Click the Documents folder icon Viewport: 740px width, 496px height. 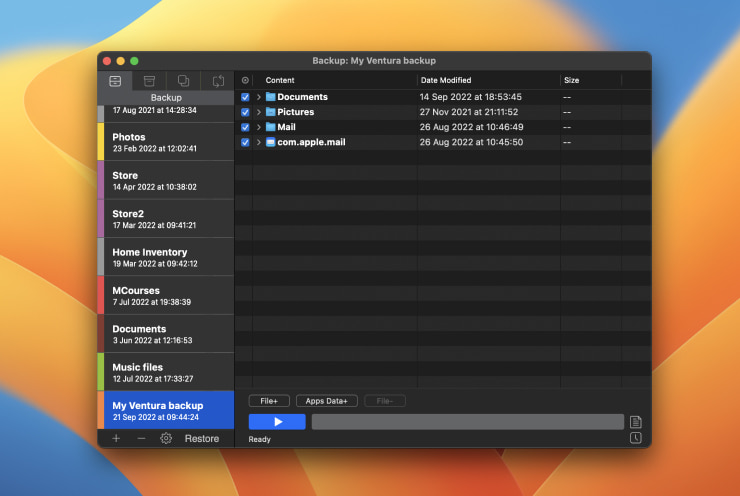click(270, 97)
